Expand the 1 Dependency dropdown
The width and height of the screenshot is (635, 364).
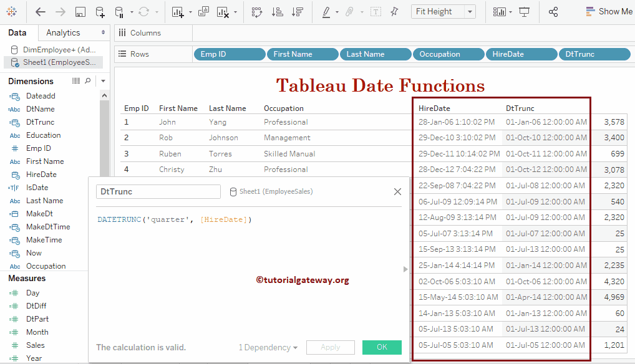coord(268,347)
